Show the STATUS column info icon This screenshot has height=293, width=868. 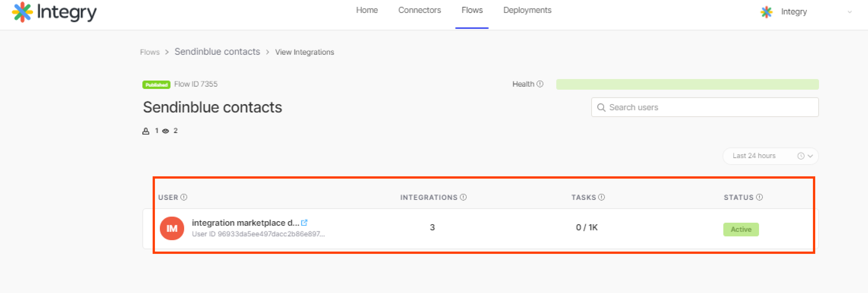759,197
